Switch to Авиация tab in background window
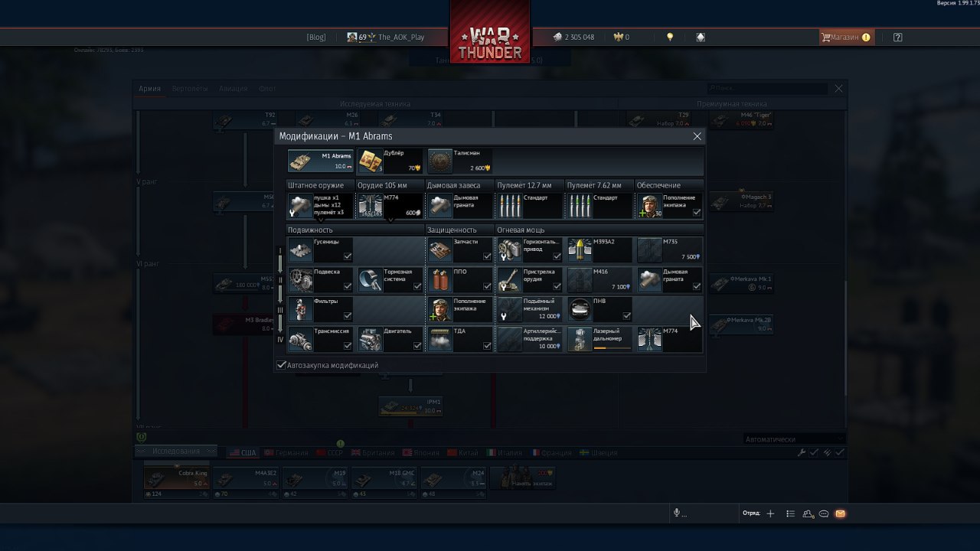This screenshot has height=551, width=980. (234, 89)
